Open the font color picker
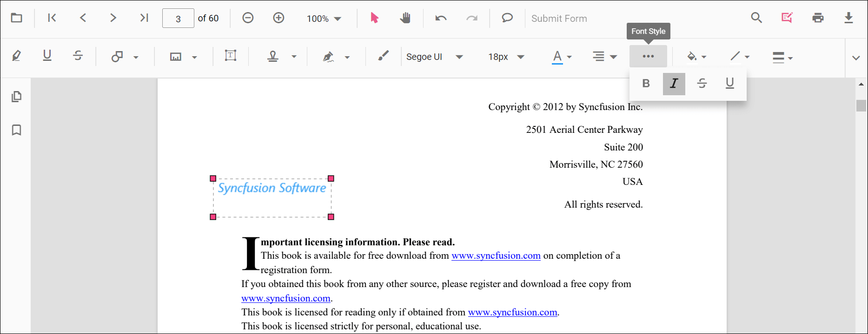 click(562, 57)
